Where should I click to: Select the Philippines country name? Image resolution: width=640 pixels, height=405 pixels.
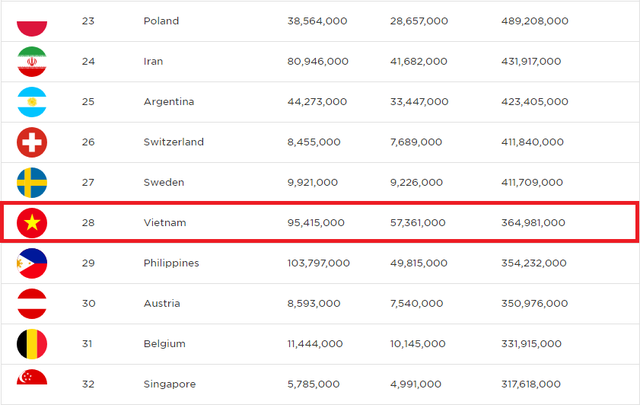click(x=171, y=263)
